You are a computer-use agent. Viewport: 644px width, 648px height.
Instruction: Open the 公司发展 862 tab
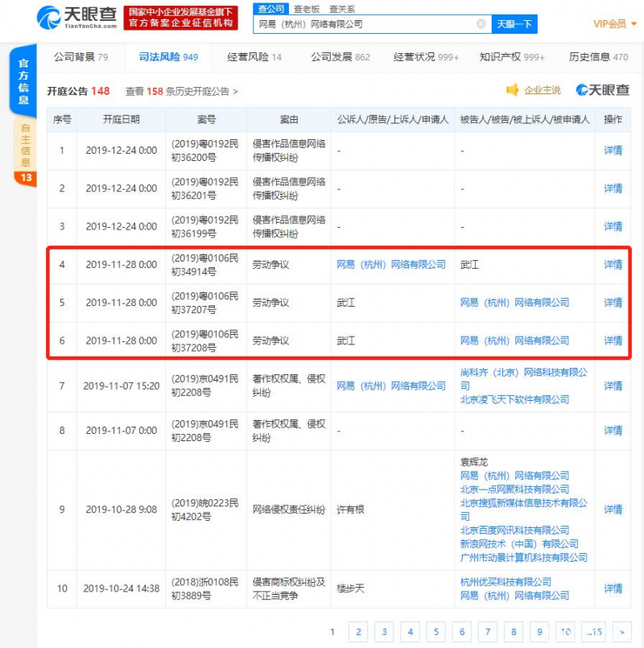click(x=341, y=57)
